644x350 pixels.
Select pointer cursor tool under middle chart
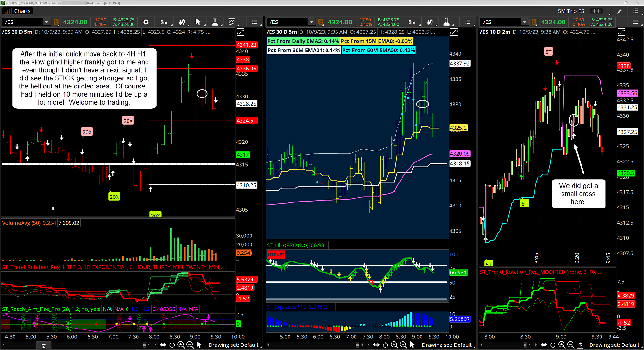(412, 345)
